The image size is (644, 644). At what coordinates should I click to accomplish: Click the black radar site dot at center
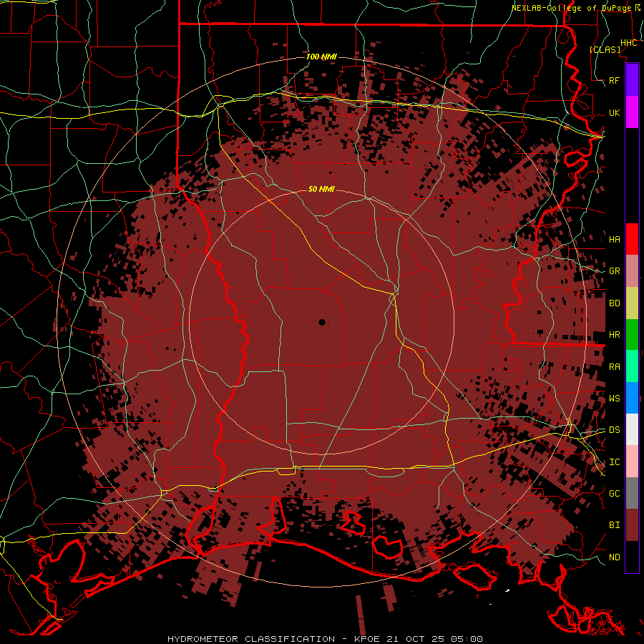(x=322, y=322)
